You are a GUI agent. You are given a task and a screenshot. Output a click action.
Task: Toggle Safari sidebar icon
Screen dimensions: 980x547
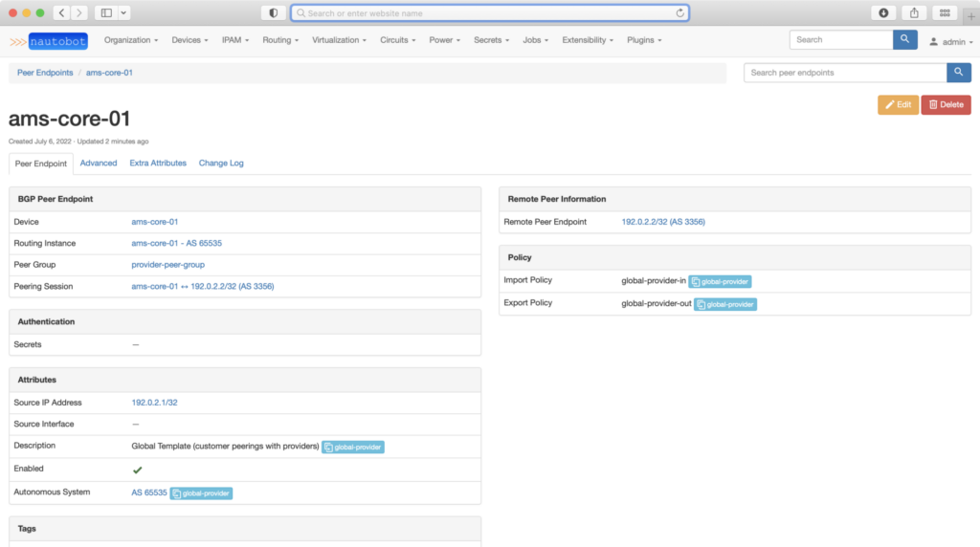pyautogui.click(x=106, y=12)
